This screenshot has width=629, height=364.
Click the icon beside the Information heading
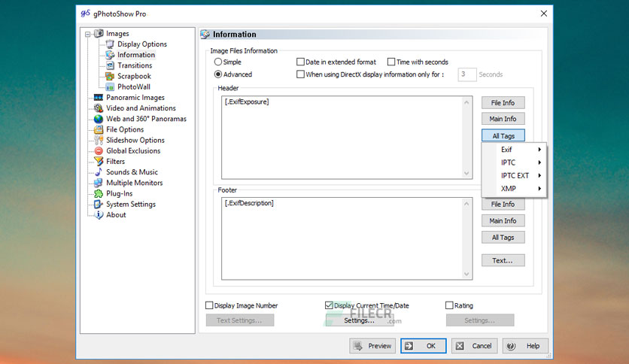pos(205,34)
